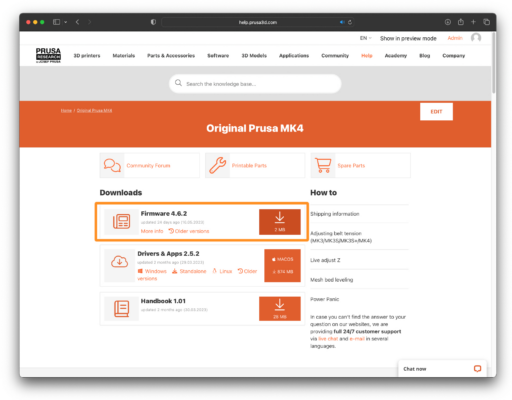Screen dimensions: 512x400
Task: Open Live adjust Z article
Action: pos(325,260)
